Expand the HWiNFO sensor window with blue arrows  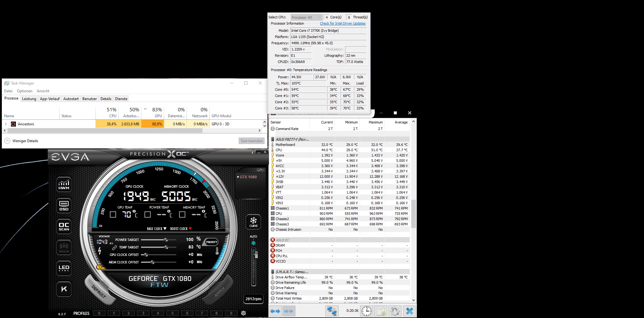coord(275,311)
